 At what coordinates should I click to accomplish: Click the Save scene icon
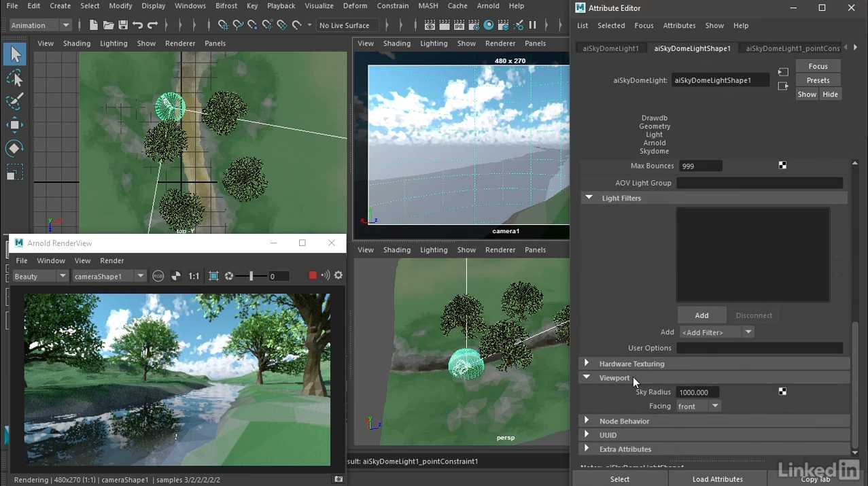[x=123, y=25]
